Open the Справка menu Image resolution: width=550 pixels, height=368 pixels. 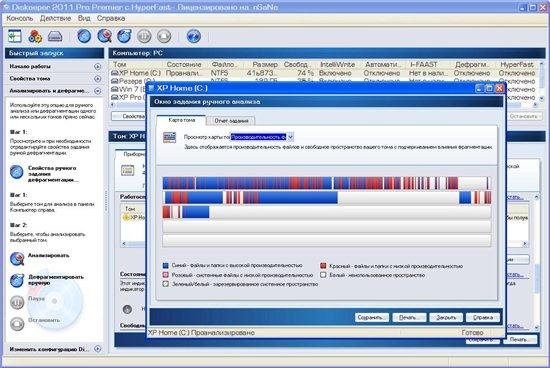point(111,18)
